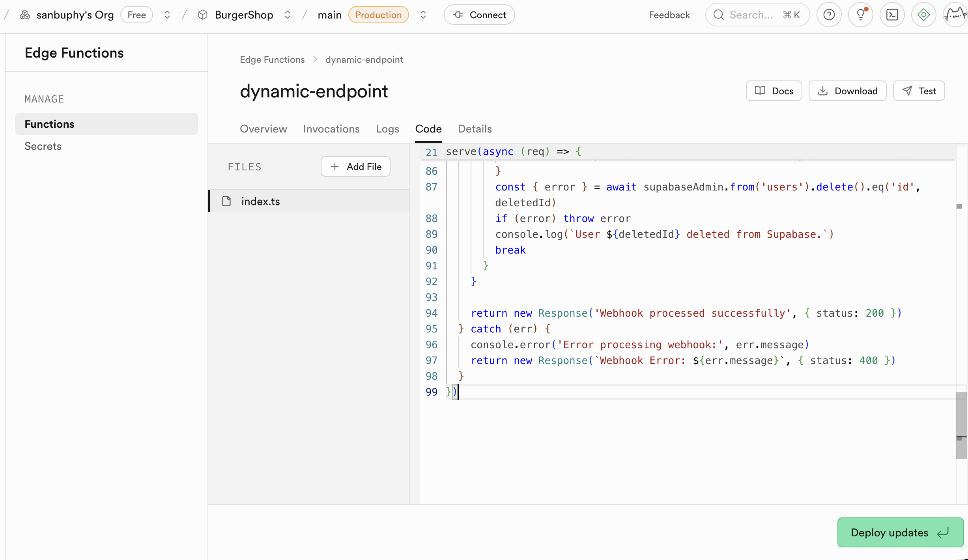Open Secrets in the sidebar
This screenshot has height=560, width=968.
coord(43,146)
